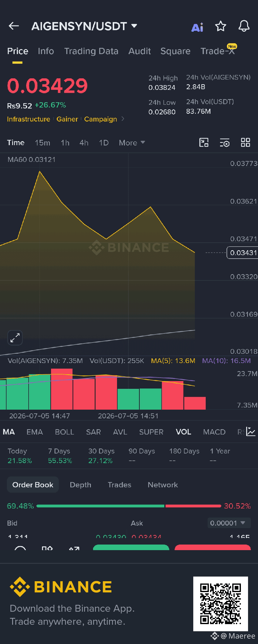Switch to the Trades tab
This screenshot has width=258, height=644.
(120, 485)
